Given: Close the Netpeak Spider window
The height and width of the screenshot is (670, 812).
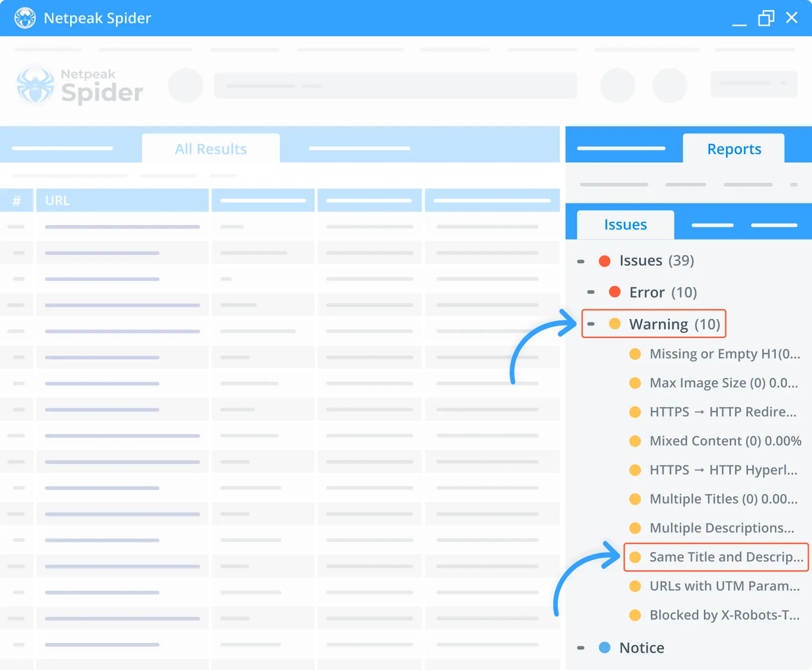Looking at the screenshot, I should [x=792, y=18].
